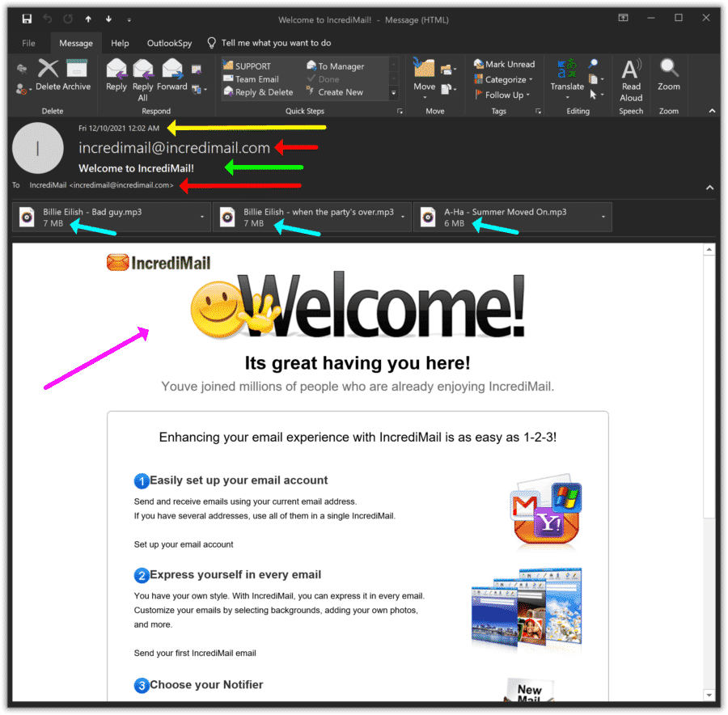
Task: Open the Translate tool
Action: point(566,77)
